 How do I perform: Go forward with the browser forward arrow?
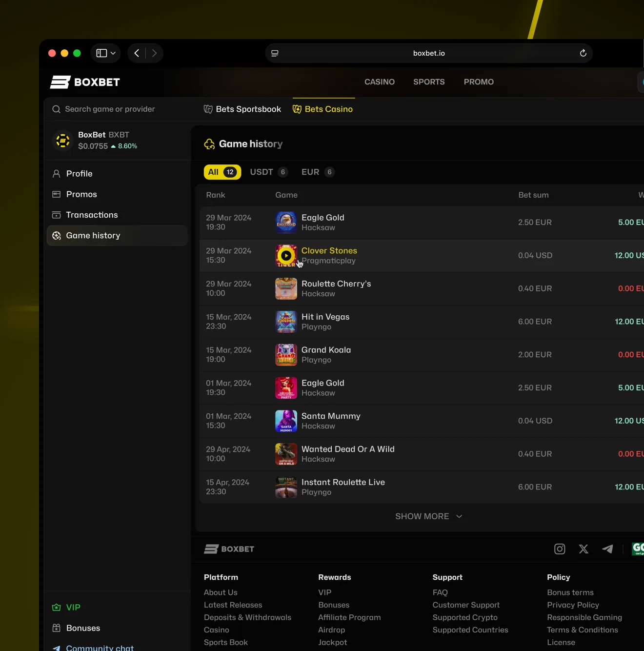(x=154, y=53)
